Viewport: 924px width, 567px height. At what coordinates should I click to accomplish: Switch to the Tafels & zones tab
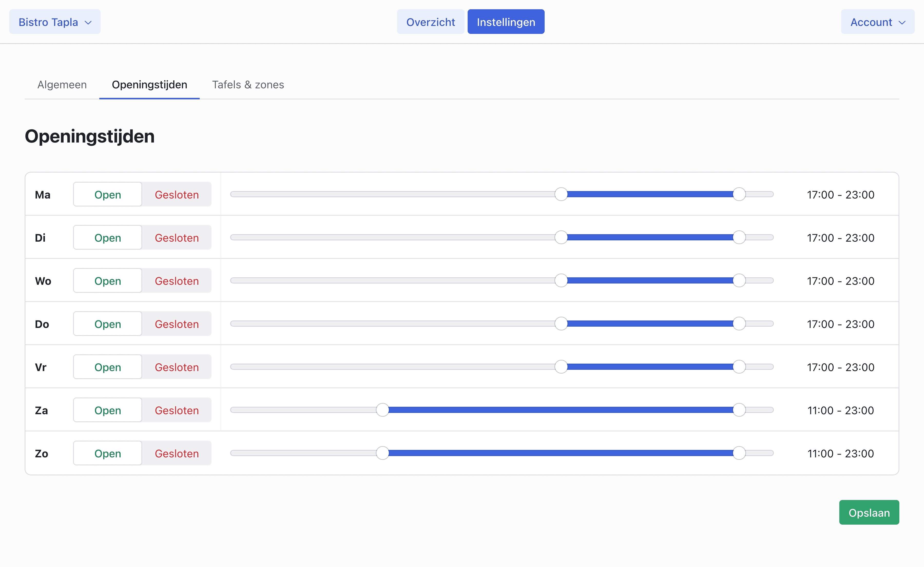[x=248, y=85]
